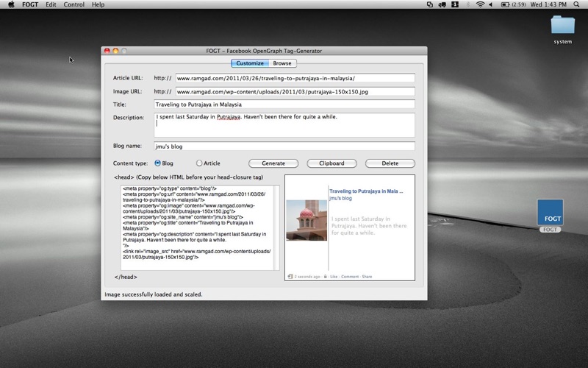Close the FOGT window with the red button
The height and width of the screenshot is (368, 588).
pos(107,51)
